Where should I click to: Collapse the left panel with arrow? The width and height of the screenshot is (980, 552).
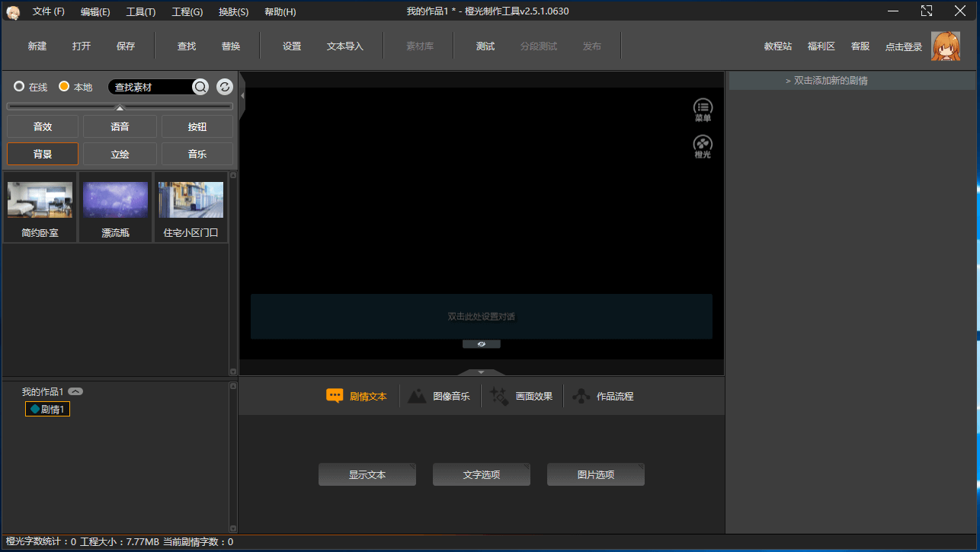242,96
